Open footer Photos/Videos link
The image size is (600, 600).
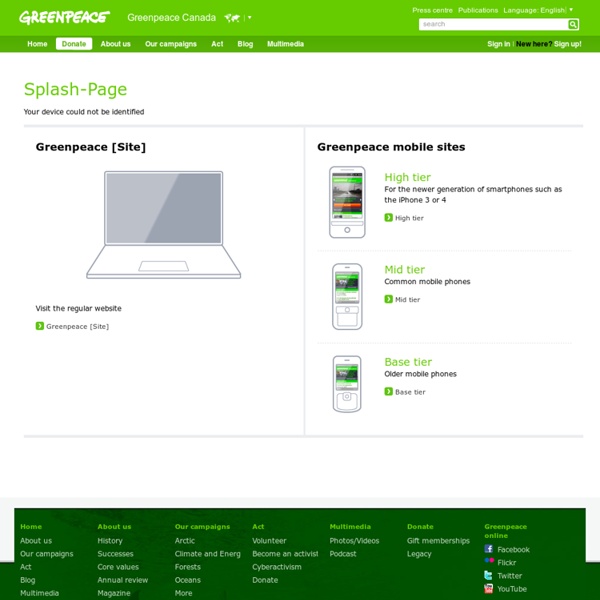point(354,541)
